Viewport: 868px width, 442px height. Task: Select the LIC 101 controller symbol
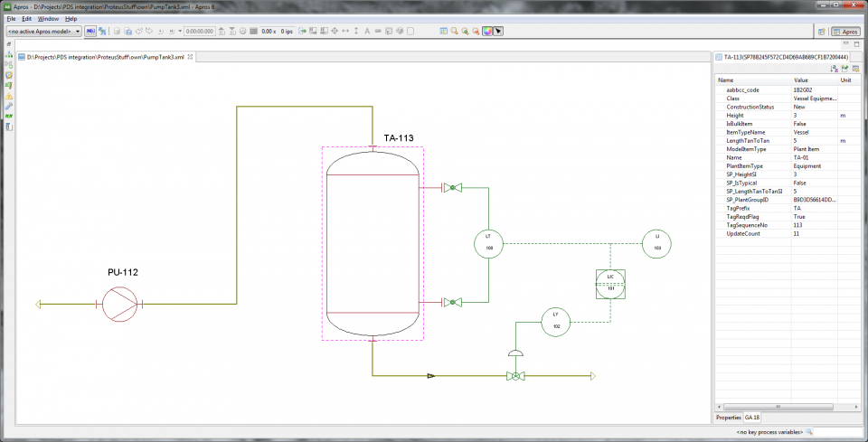610,284
